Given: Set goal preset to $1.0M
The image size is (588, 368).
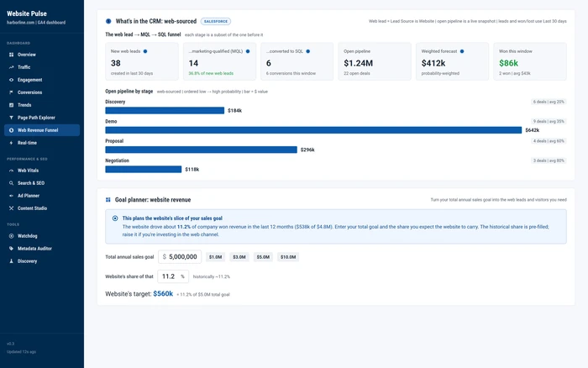Looking at the screenshot, I should point(215,257).
